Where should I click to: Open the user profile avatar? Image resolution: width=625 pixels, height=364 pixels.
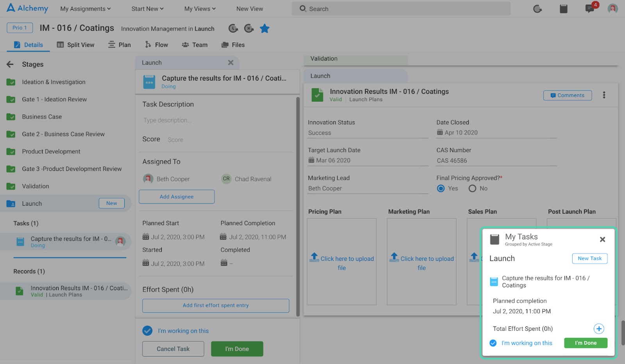pyautogui.click(x=612, y=9)
